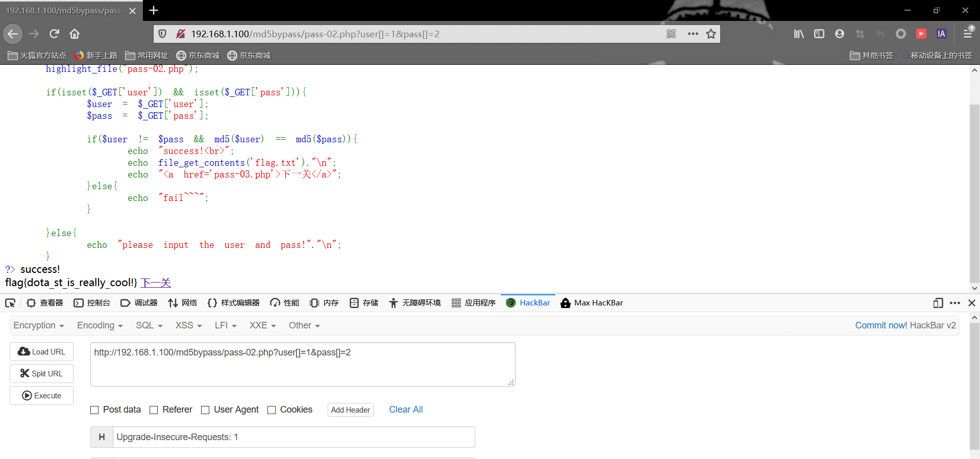Follow the 下一关 next level link
Viewport: 980px width, 459px height.
coord(156,283)
